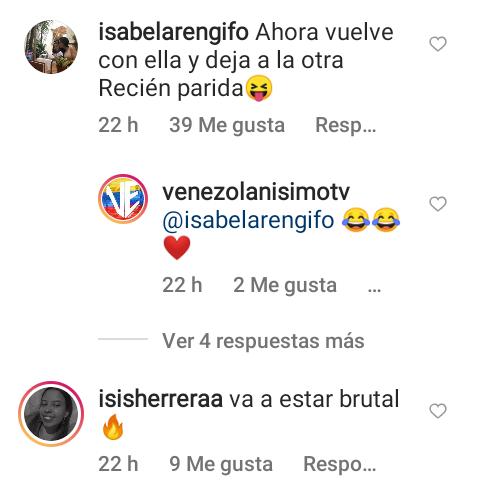Like venezolanisimotv's reply with the heart
The width and height of the screenshot is (480, 504).
[438, 204]
